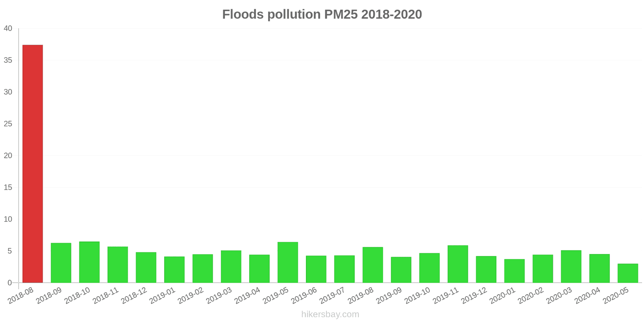644x322 pixels.
Task: Click the red 2018-08 bar
Action: click(x=33, y=163)
